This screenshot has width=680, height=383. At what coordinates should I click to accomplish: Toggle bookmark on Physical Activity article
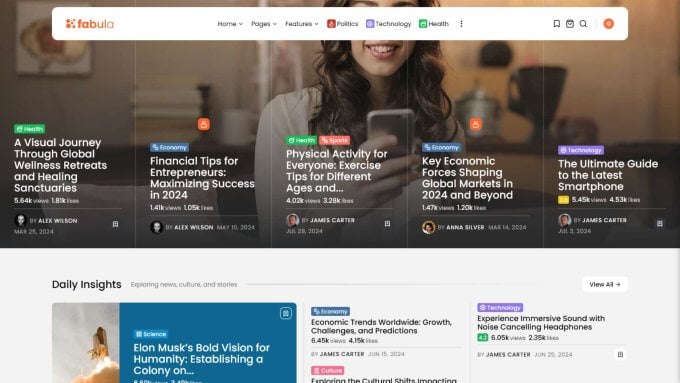pyautogui.click(x=387, y=223)
